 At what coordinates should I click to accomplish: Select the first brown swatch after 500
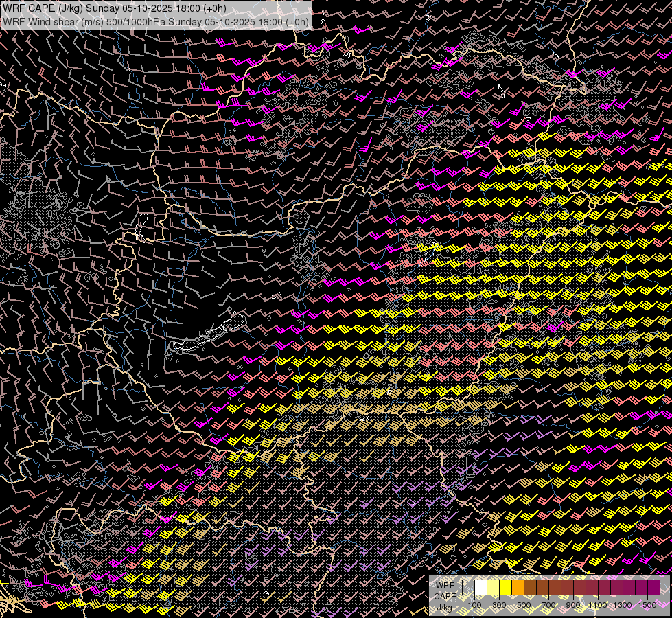[531, 588]
